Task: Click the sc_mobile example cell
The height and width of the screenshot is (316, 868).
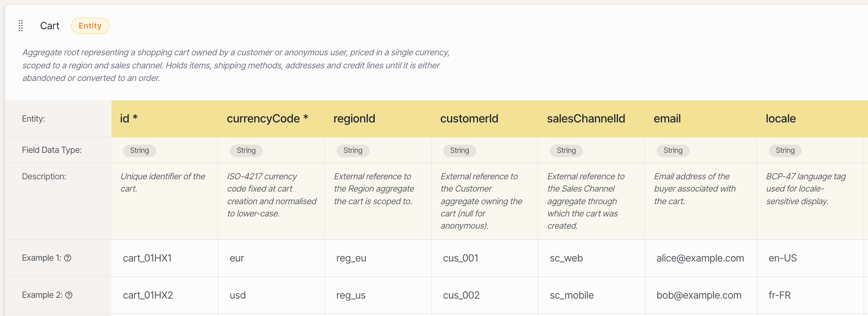Action: click(x=572, y=295)
